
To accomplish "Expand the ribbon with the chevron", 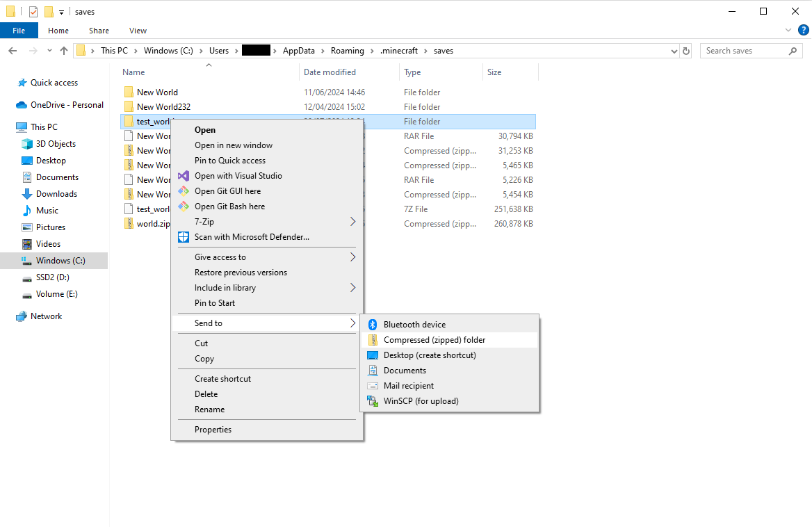I will (788, 30).
